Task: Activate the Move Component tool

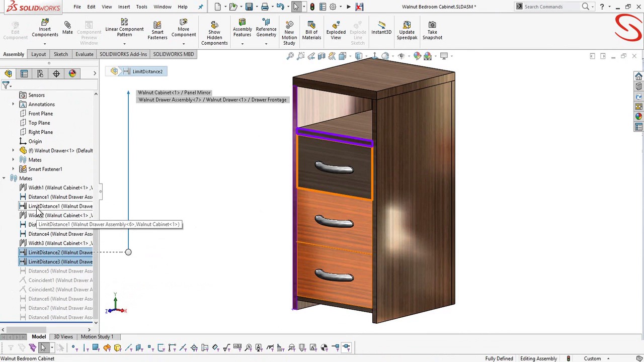Action: tap(183, 29)
